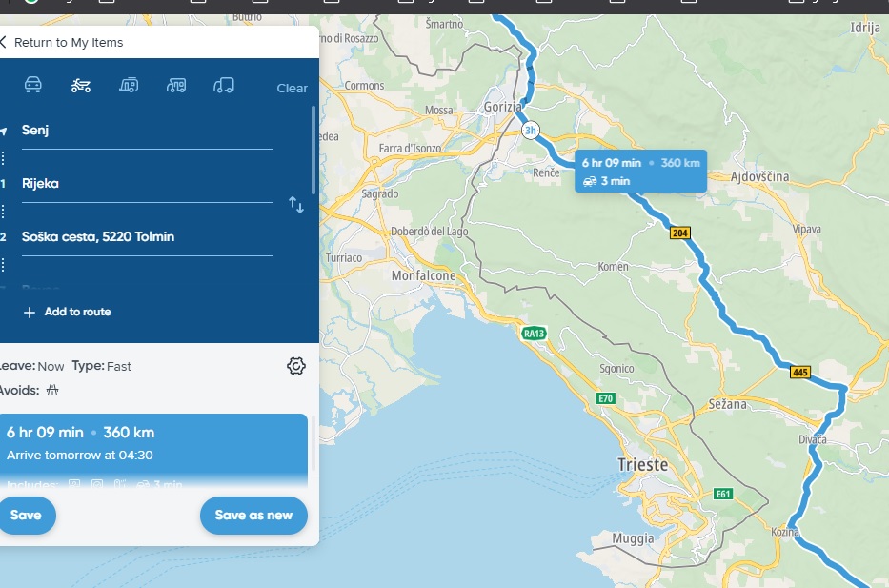Click the Komen label on map
Viewport: 889px width, 588px height.
pos(613,267)
